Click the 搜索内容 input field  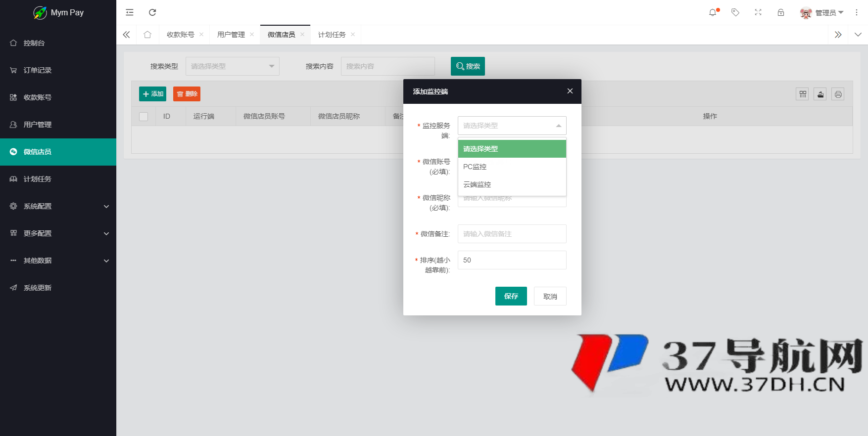pos(388,66)
